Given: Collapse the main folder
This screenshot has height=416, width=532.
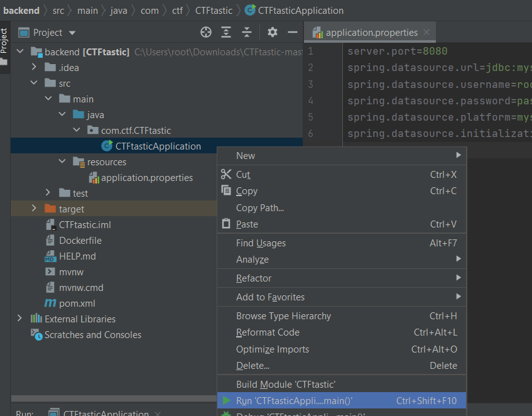Looking at the screenshot, I should pyautogui.click(x=48, y=99).
